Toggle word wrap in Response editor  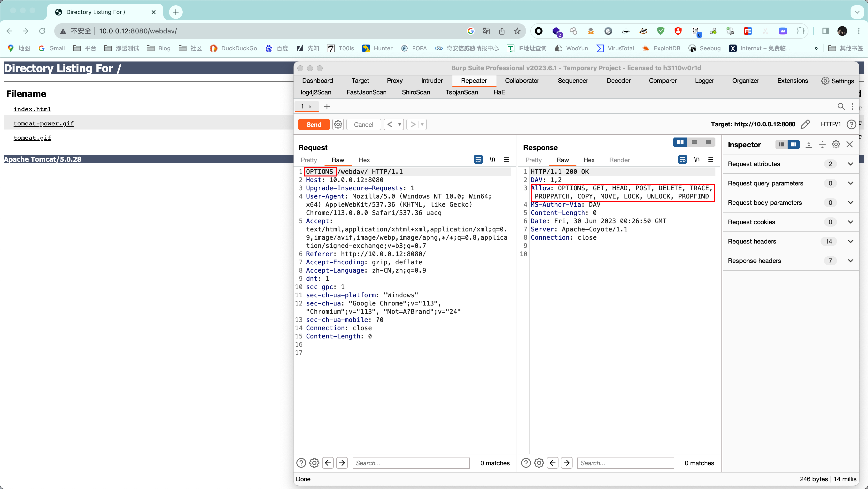(x=683, y=159)
